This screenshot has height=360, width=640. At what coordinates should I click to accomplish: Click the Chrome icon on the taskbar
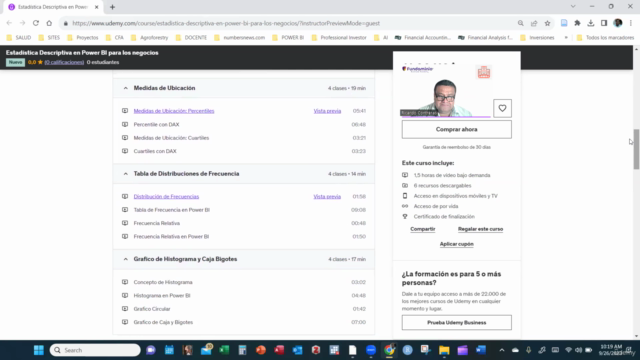point(389,350)
